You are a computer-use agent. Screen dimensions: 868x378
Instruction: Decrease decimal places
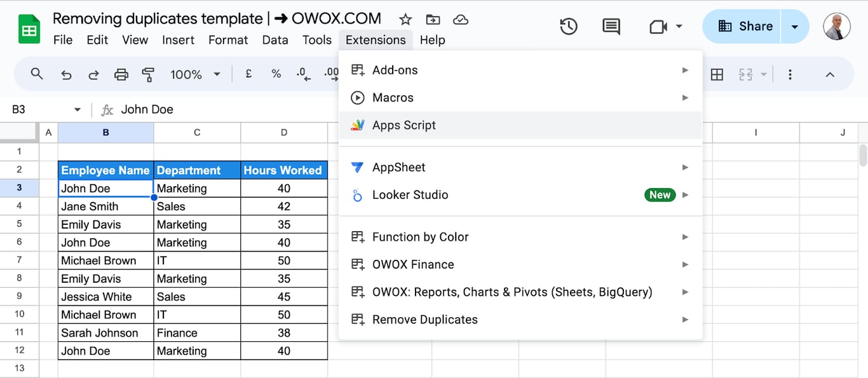304,74
